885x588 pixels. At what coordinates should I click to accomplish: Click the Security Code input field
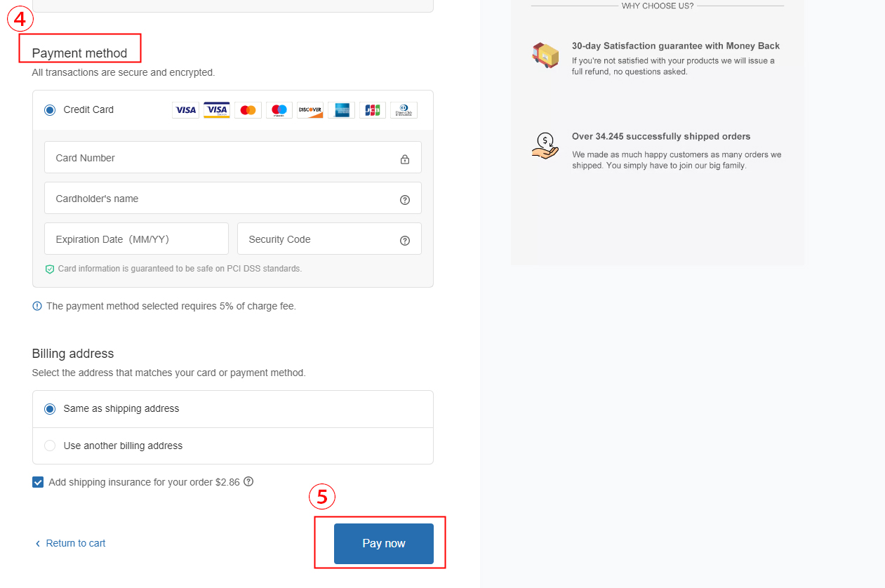pos(329,239)
